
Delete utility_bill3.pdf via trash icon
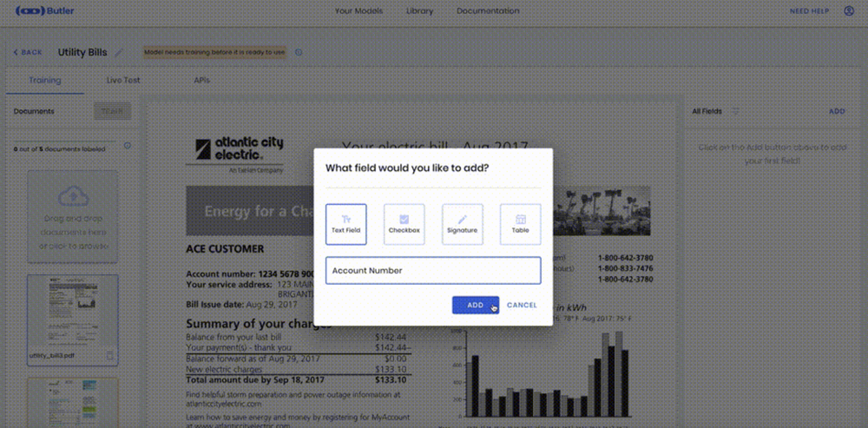click(109, 355)
